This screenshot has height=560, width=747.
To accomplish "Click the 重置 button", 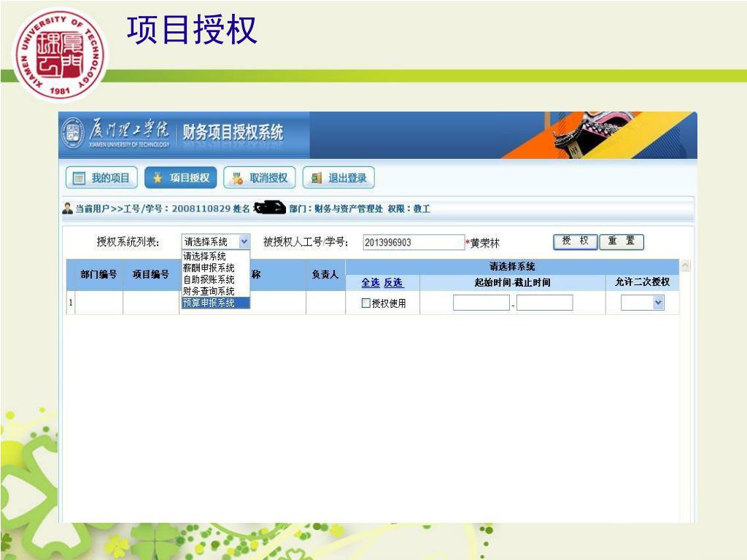I will coord(622,241).
